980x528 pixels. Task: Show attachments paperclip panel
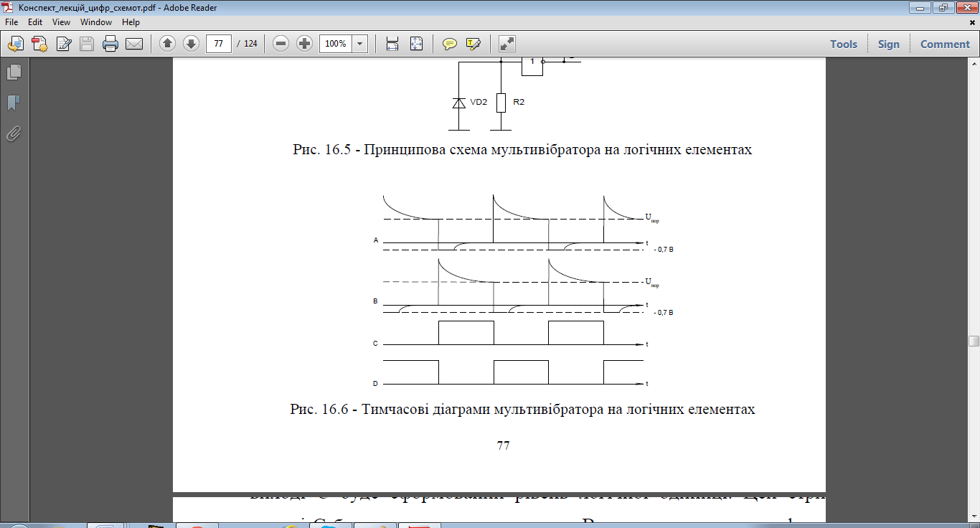14,133
